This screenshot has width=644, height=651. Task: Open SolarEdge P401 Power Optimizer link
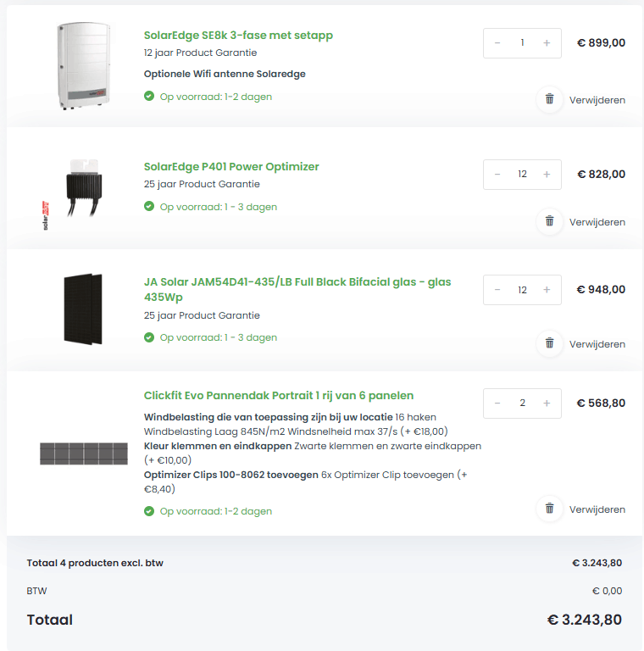pyautogui.click(x=231, y=167)
